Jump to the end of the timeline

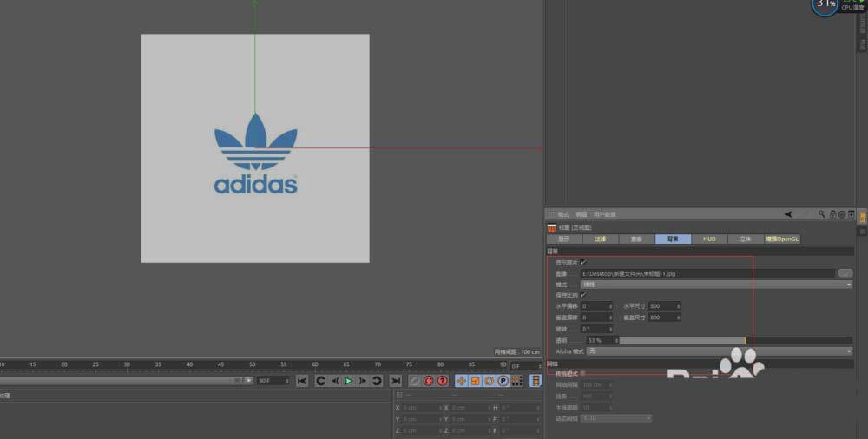point(396,381)
